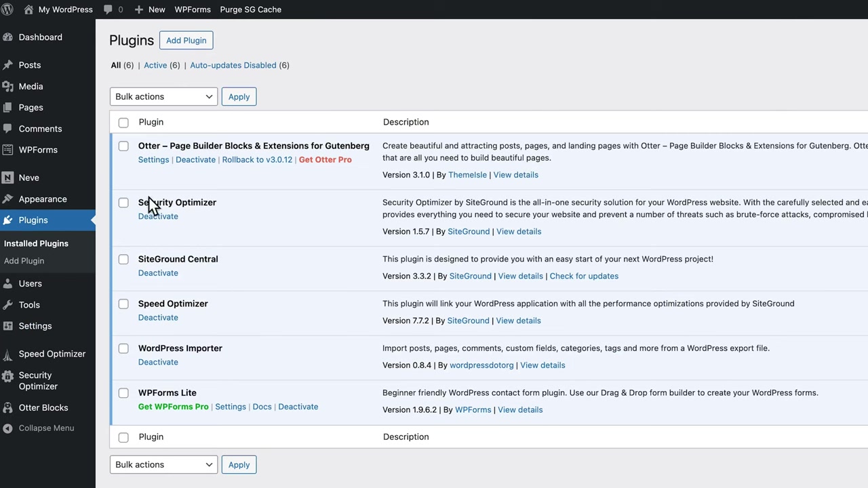Open WPForms in the admin bar
This screenshot has height=488, width=868.
pyautogui.click(x=193, y=9)
